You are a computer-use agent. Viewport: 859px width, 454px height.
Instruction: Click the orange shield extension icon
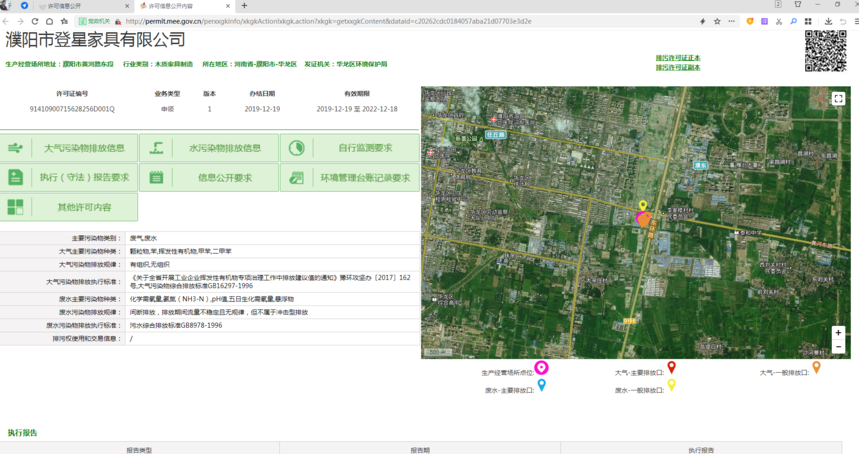pyautogui.click(x=750, y=21)
